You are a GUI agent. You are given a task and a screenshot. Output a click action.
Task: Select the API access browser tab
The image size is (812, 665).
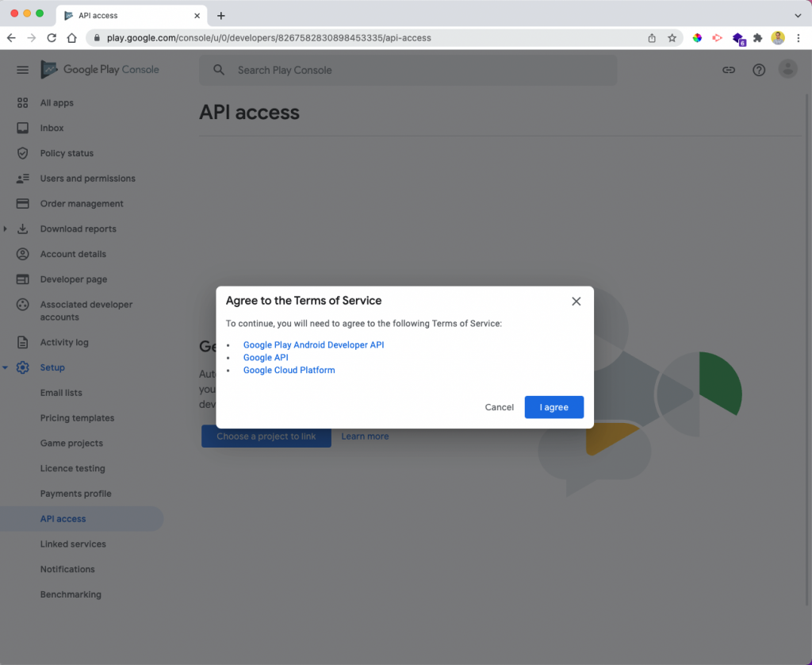(132, 16)
